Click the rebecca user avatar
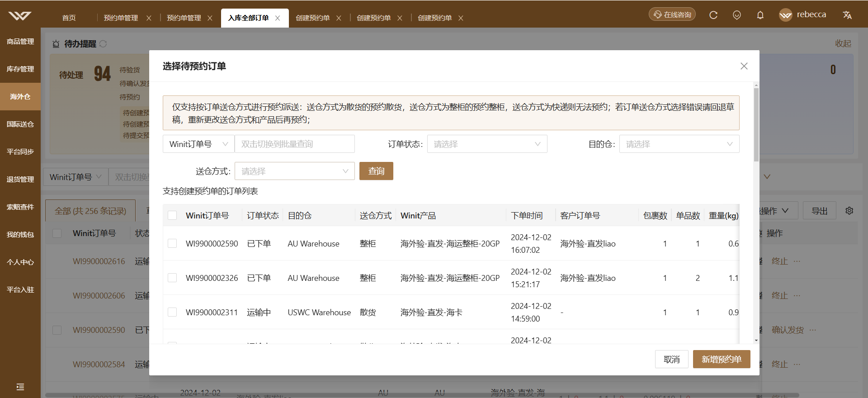This screenshot has width=868, height=398. [786, 15]
